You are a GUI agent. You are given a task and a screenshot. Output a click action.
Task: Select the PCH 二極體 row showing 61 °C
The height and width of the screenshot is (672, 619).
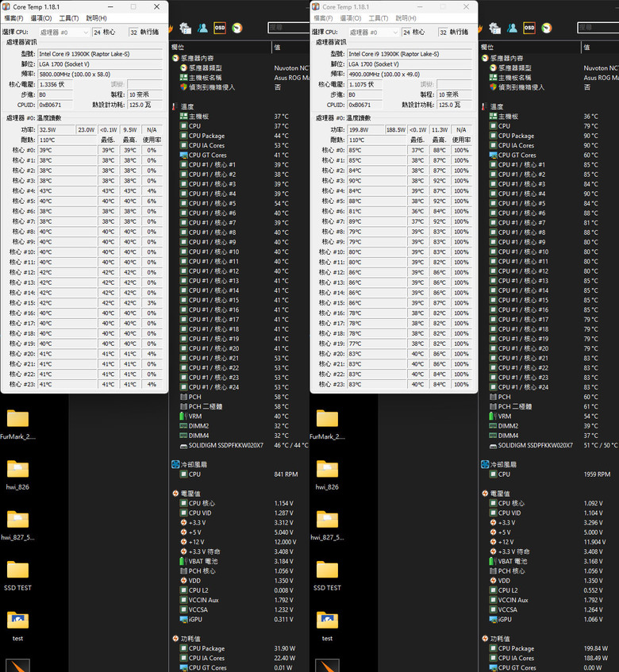click(549, 406)
